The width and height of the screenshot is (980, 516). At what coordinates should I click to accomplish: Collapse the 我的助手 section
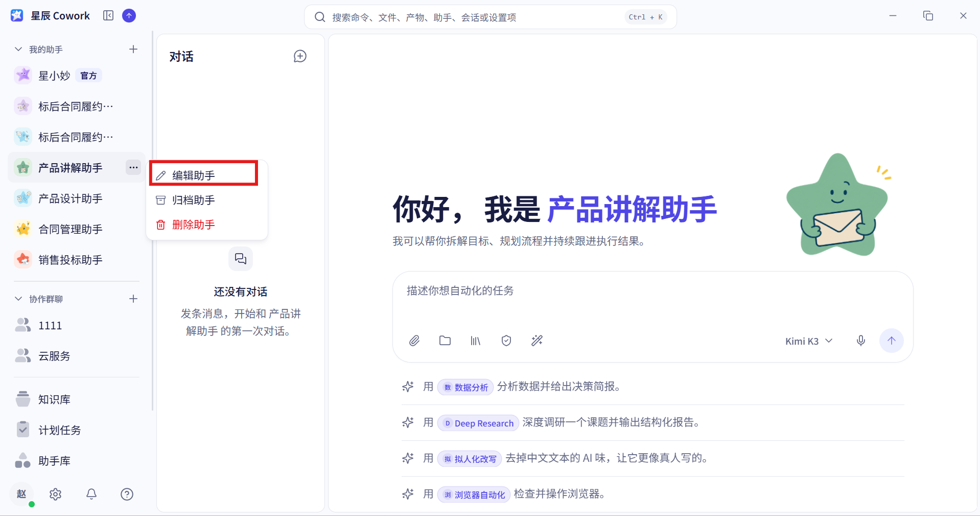18,49
